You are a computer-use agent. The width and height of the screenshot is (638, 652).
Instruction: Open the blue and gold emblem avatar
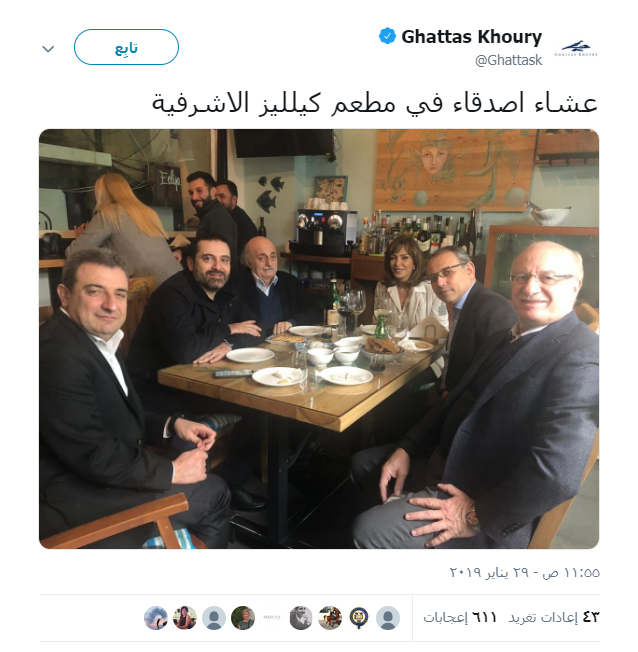tap(359, 617)
